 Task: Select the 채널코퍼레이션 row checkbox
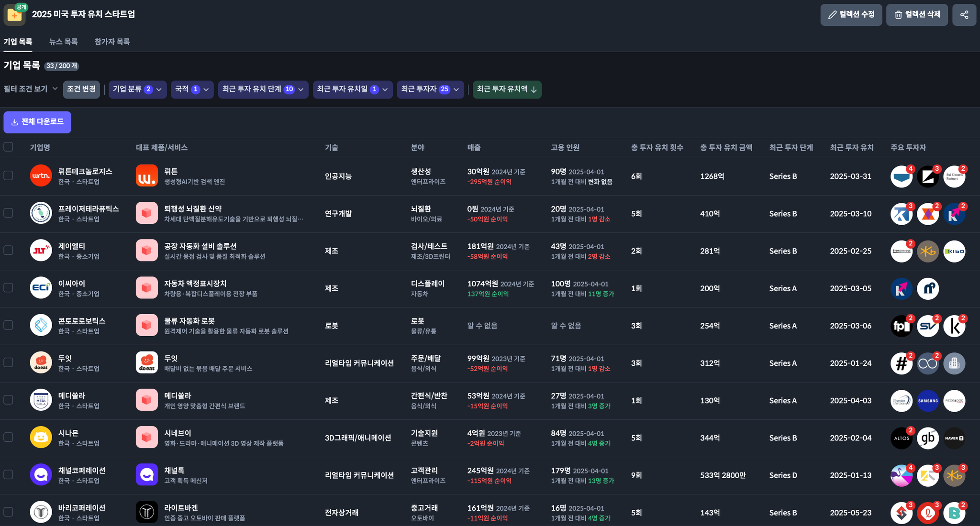pos(9,474)
